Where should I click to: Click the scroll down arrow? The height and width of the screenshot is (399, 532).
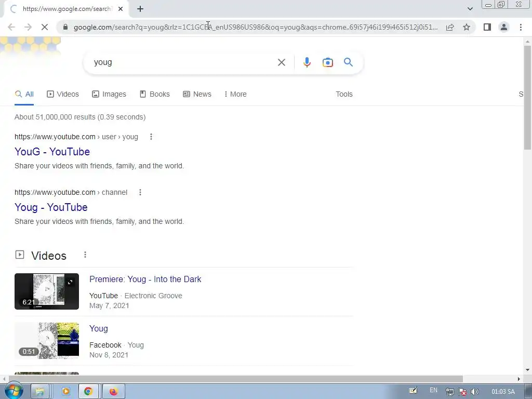pyautogui.click(x=527, y=370)
